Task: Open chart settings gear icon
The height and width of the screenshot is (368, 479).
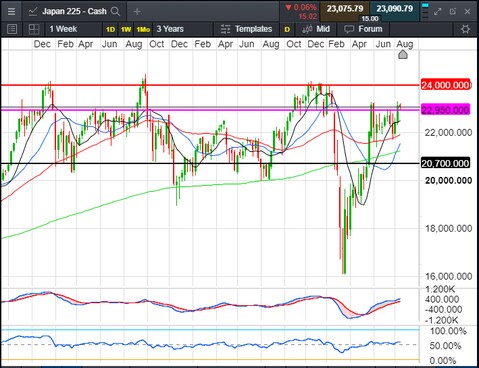Action: (465, 29)
